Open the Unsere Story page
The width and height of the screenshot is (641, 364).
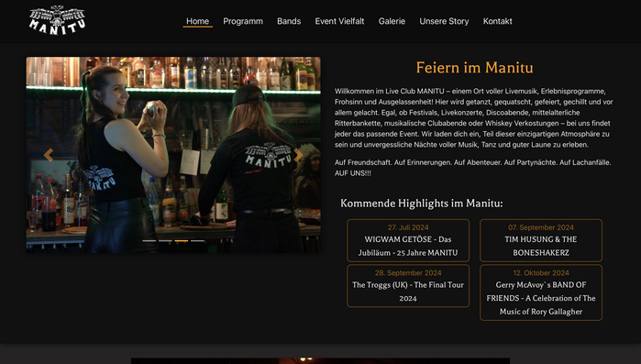[x=444, y=21]
